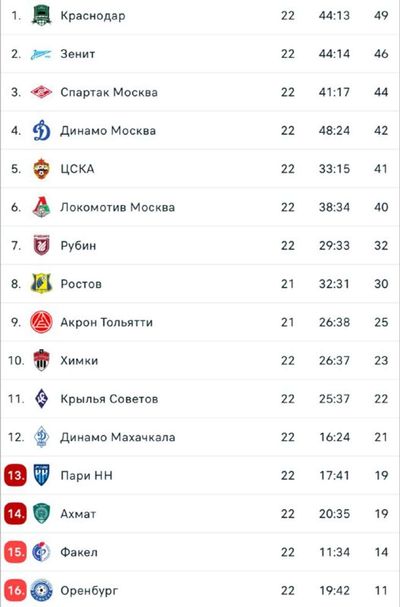
Task: Select the Ахмат team name
Action: click(78, 514)
